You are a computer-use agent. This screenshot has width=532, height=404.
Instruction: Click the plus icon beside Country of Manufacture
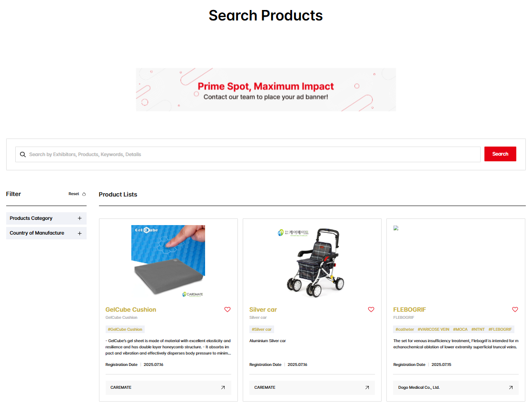79,233
